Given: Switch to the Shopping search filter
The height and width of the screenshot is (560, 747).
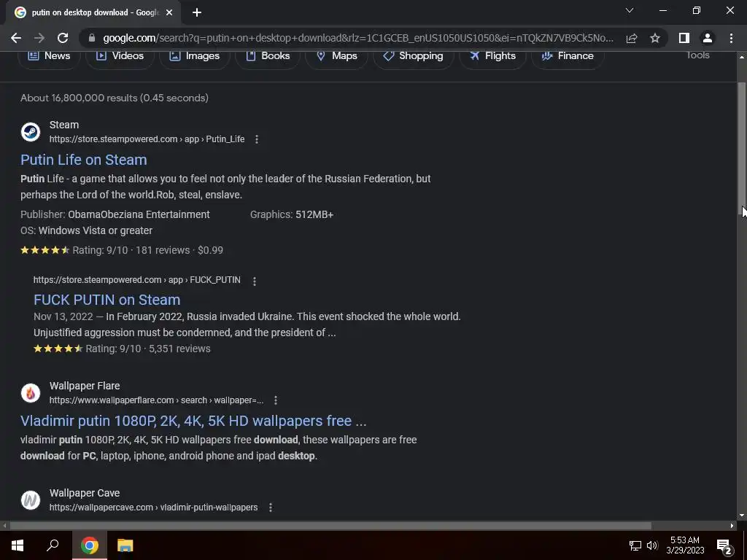Looking at the screenshot, I should [x=413, y=56].
